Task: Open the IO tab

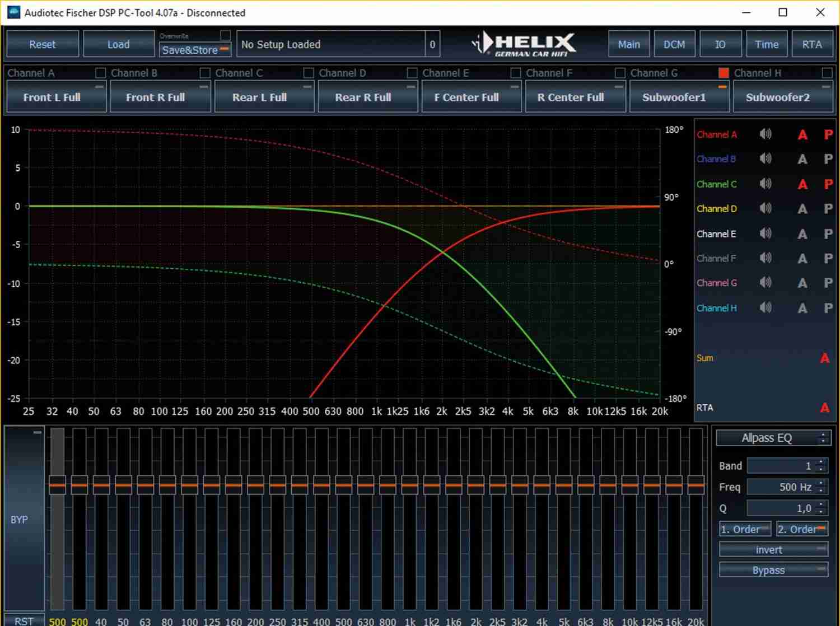Action: (720, 44)
